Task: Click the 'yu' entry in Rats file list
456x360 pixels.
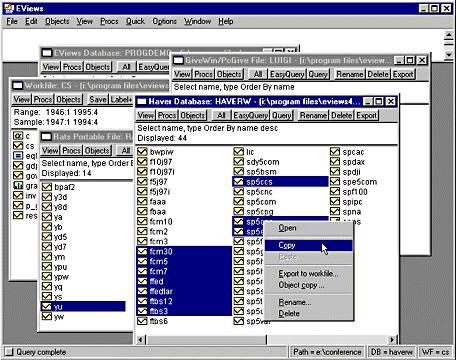Action: pyautogui.click(x=83, y=307)
